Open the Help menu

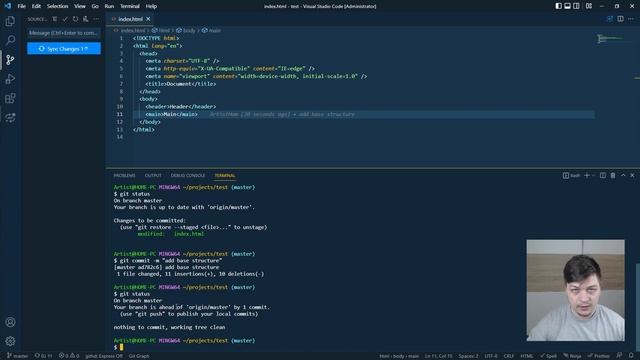(x=151, y=6)
